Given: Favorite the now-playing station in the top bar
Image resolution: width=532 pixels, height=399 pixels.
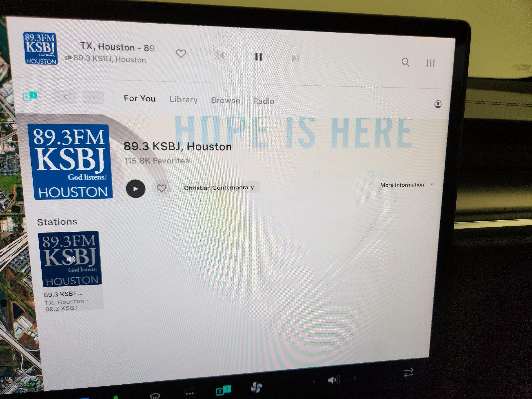Looking at the screenshot, I should tap(181, 53).
